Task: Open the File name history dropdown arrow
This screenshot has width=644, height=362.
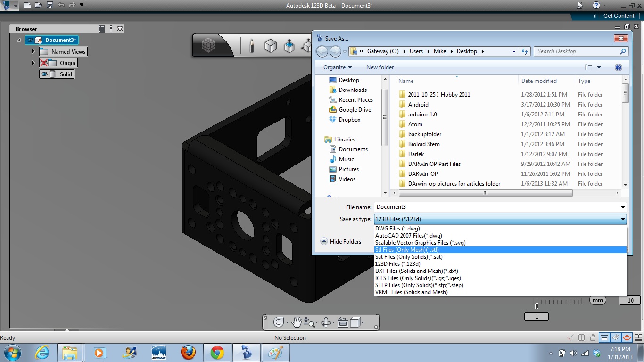Action: tap(623, 207)
